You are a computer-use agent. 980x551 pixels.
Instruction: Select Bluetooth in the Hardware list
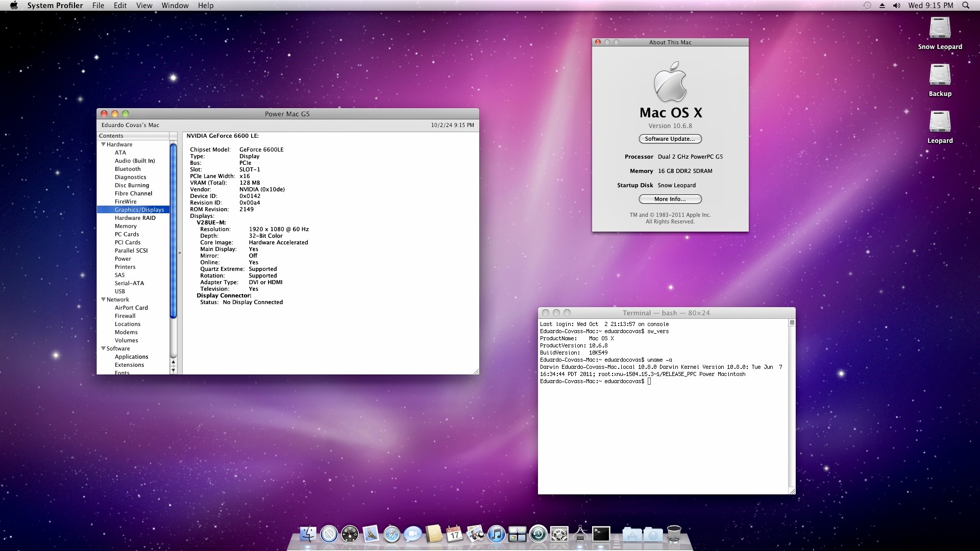coord(128,169)
